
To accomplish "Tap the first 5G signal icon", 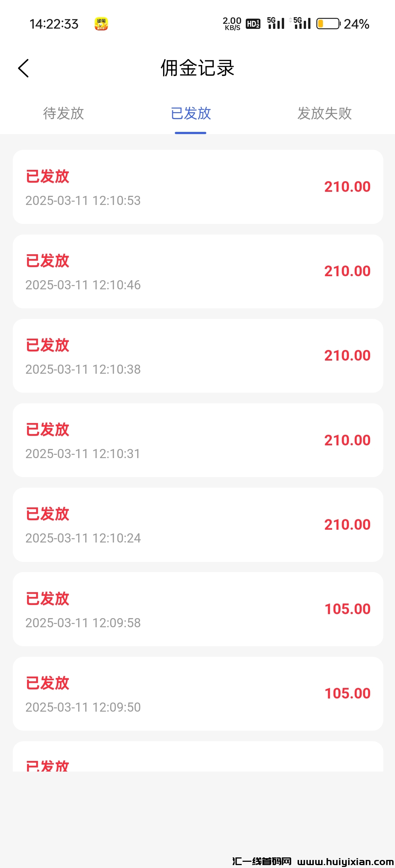I will (276, 23).
